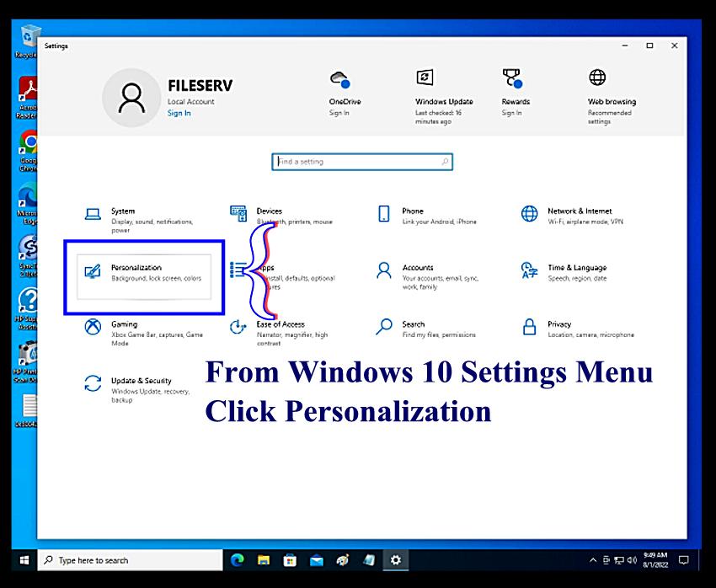Click the network tray icon

point(619,560)
